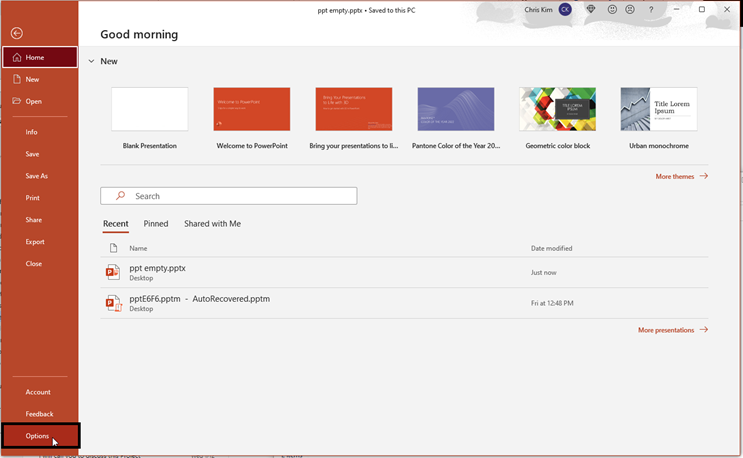Open PowerPoint Options
The width and height of the screenshot is (743, 458).
41,436
